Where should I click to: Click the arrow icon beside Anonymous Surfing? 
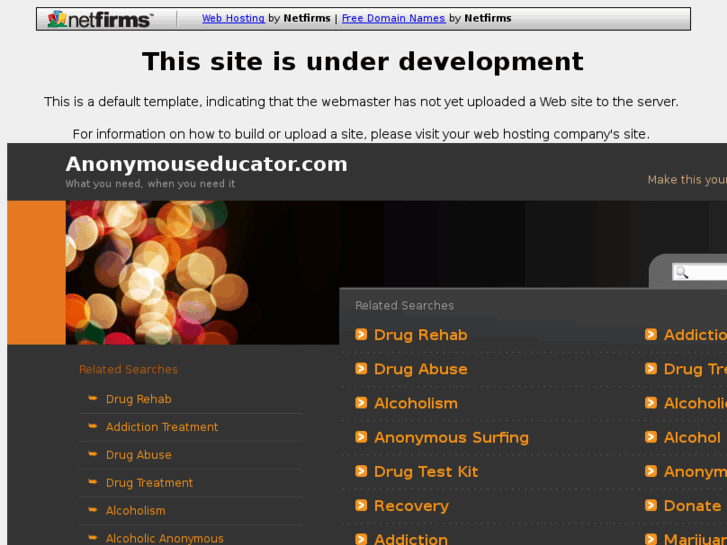tap(361, 437)
